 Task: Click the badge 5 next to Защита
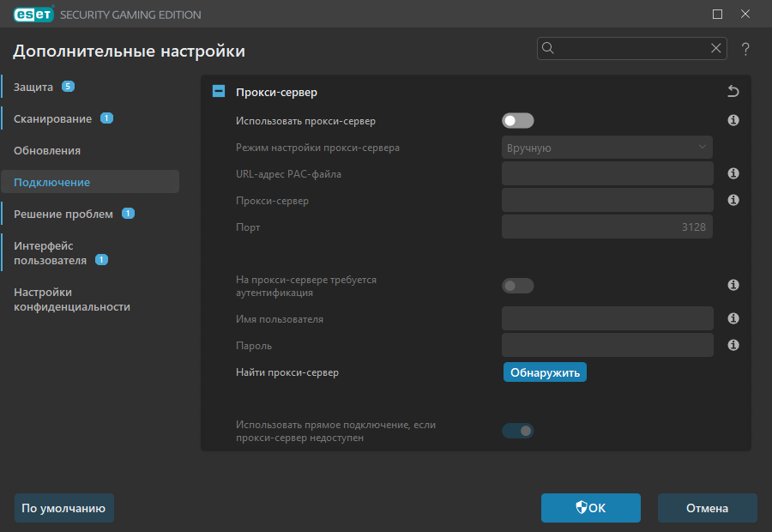pyautogui.click(x=68, y=87)
